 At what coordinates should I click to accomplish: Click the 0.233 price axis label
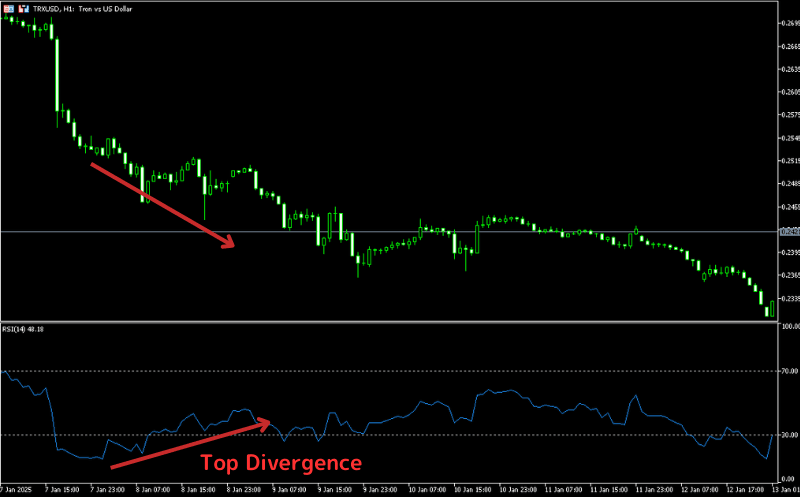[790, 298]
